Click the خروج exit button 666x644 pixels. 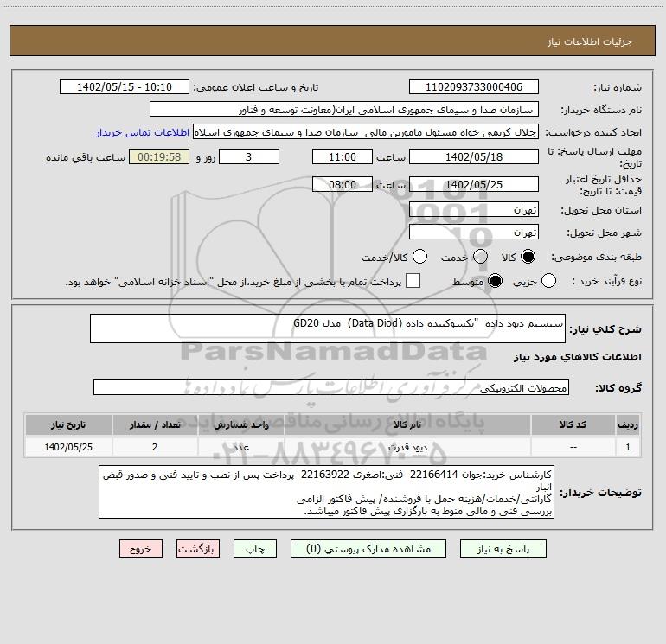[141, 549]
